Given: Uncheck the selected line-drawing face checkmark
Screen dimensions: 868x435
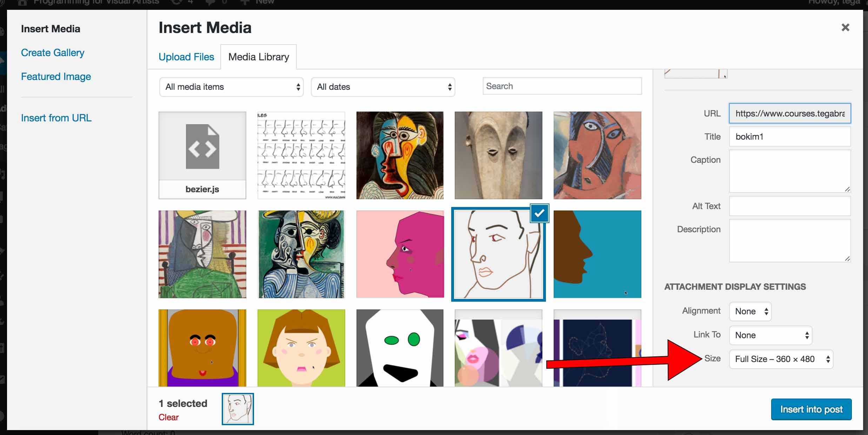Looking at the screenshot, I should click(x=539, y=213).
